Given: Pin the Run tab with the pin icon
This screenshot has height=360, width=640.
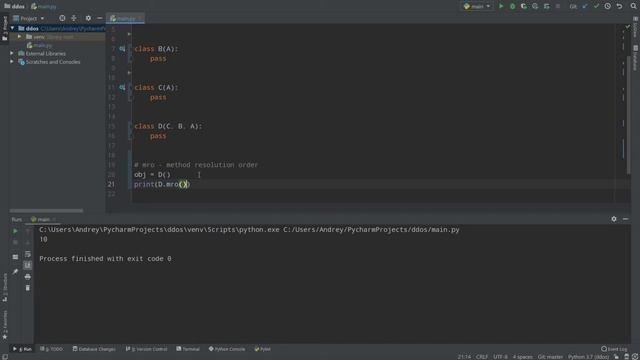Looking at the screenshot, I should point(15,272).
